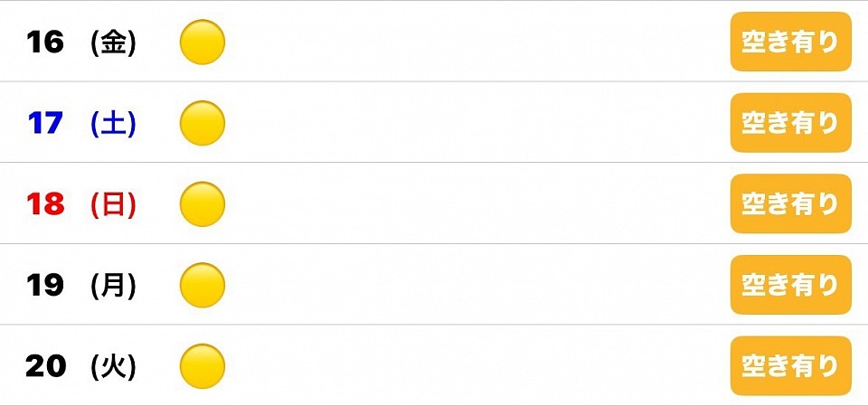The height and width of the screenshot is (406, 868).
Task: Select the date number 16
Action: click(x=45, y=42)
